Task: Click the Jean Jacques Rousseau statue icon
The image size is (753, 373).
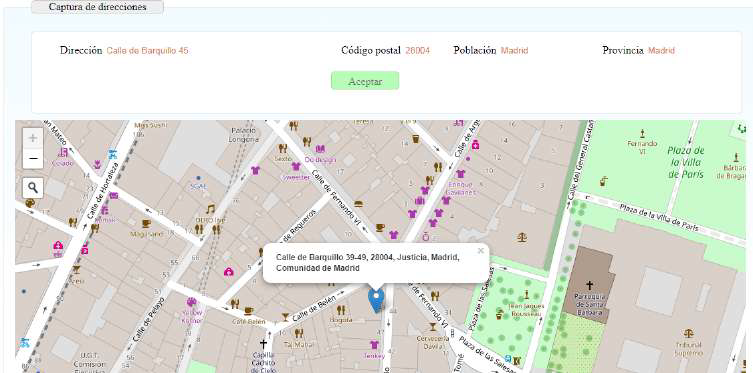Action: pos(526,294)
